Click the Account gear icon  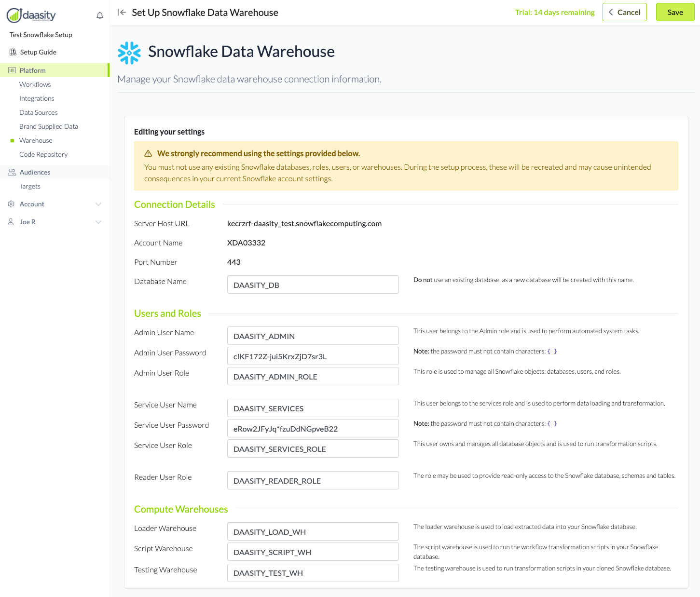pyautogui.click(x=11, y=204)
